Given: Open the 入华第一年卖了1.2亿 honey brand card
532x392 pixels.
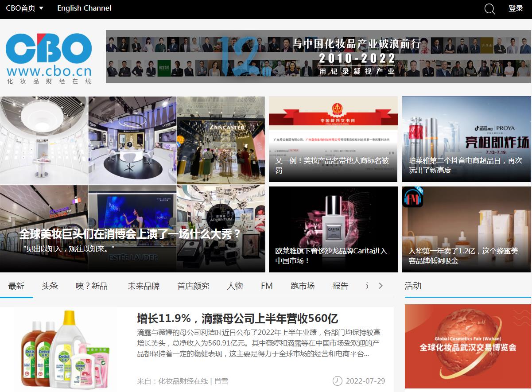Looking at the screenshot, I should point(466,229).
